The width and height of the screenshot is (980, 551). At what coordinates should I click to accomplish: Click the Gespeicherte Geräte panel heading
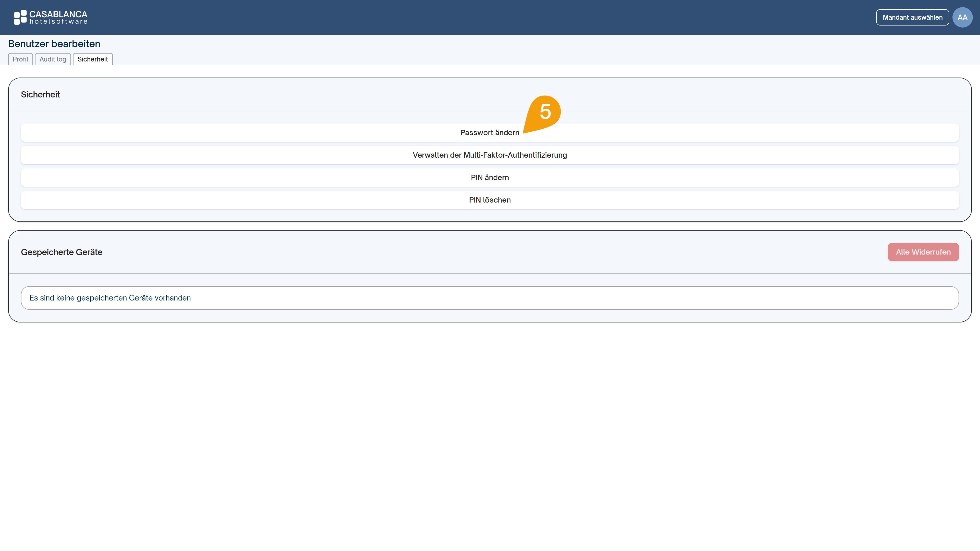[62, 252]
